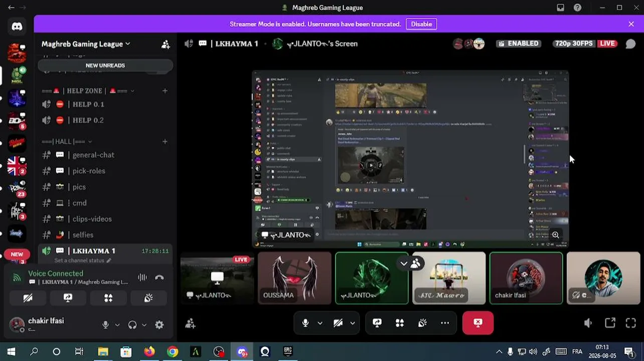
Task: Select the HELP 0.2 voice channel
Action: 106,120
